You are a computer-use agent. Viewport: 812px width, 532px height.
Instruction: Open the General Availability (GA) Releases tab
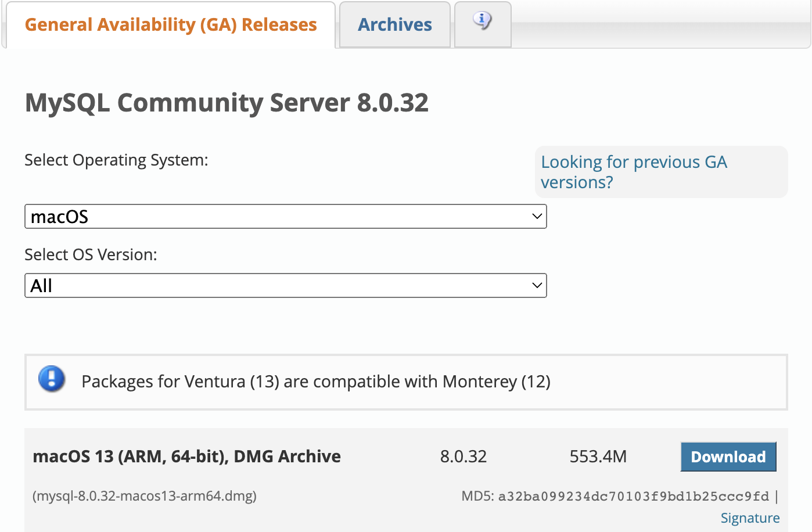point(171,25)
